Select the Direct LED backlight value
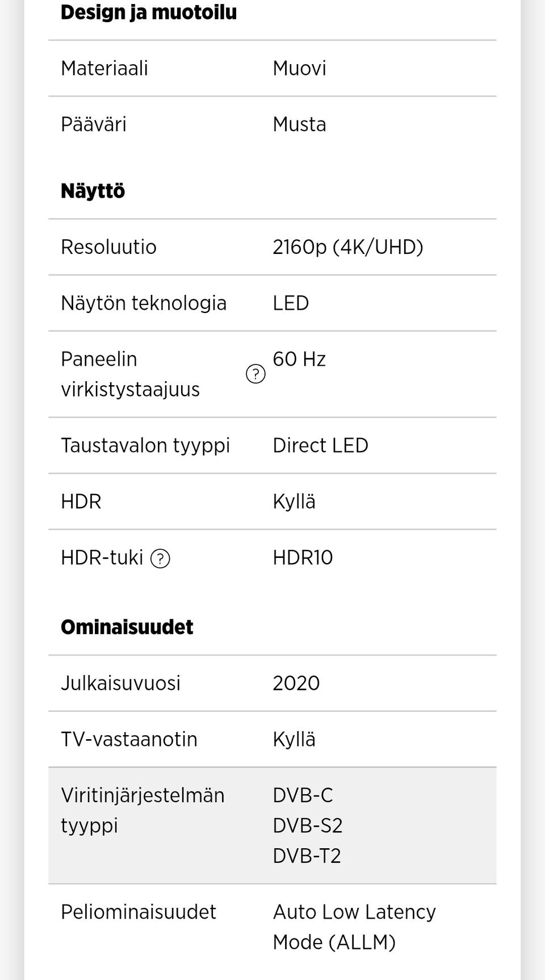 pyautogui.click(x=320, y=445)
